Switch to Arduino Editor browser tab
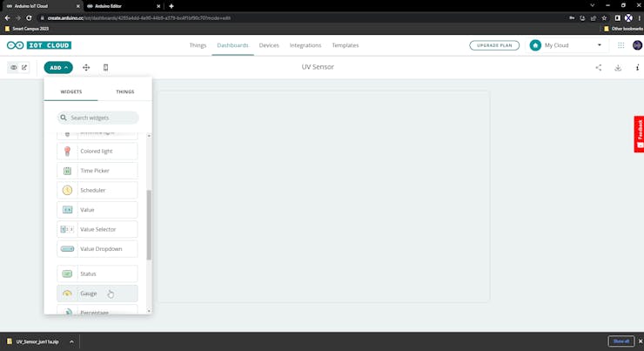The height and width of the screenshot is (351, 644). click(122, 6)
